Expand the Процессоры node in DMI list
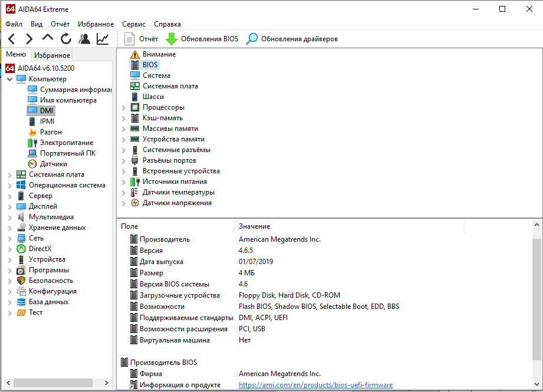The height and width of the screenshot is (392, 543). [124, 108]
